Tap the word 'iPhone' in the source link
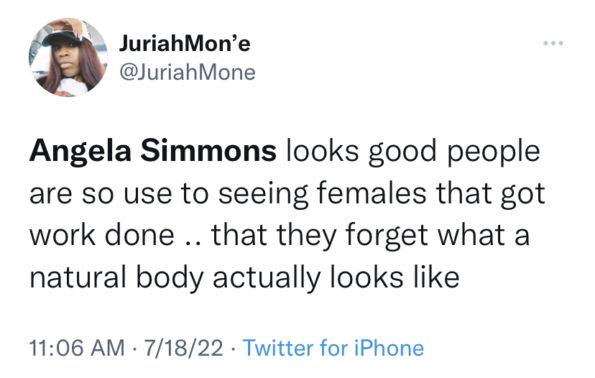The image size is (595, 378). point(389,348)
